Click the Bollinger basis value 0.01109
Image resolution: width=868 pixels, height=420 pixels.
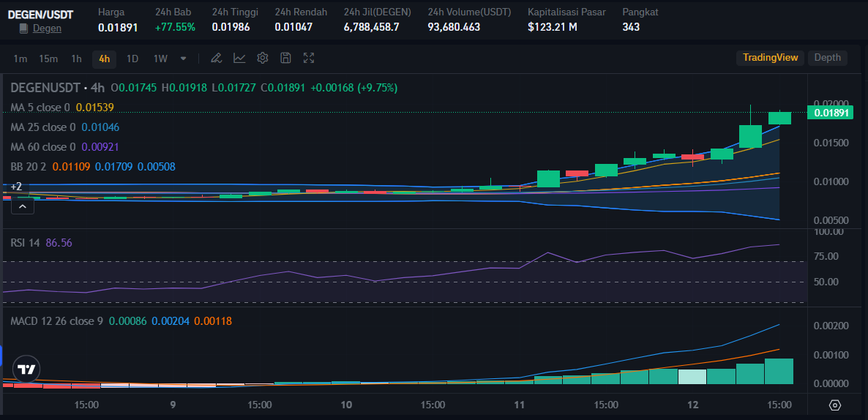coord(72,167)
